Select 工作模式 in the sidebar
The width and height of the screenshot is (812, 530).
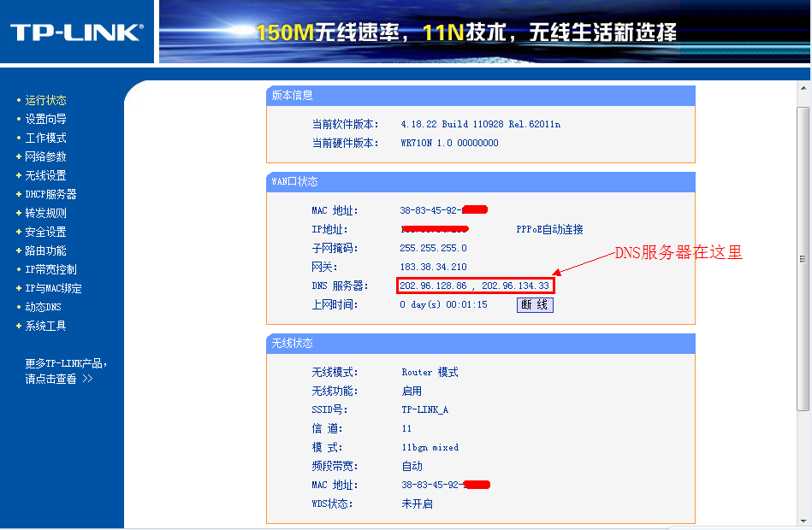pos(45,138)
